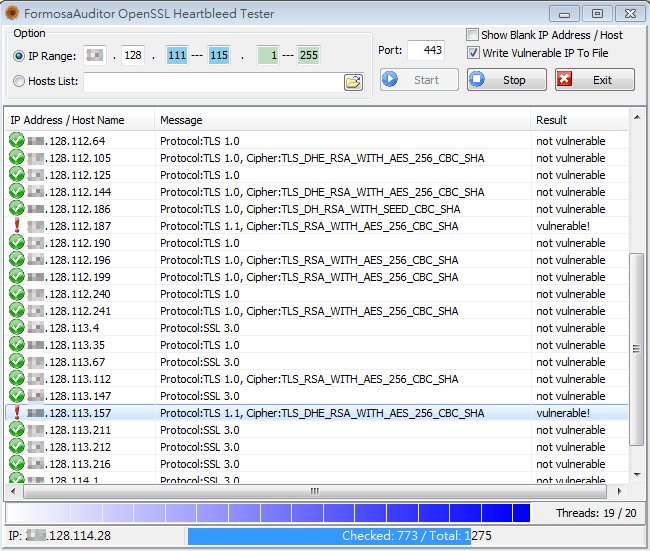This screenshot has height=551, width=650.
Task: Click message TLS_DH_RSA_WITH_SEED_CBC_SHA for 128.112.186
Action: pos(310,209)
